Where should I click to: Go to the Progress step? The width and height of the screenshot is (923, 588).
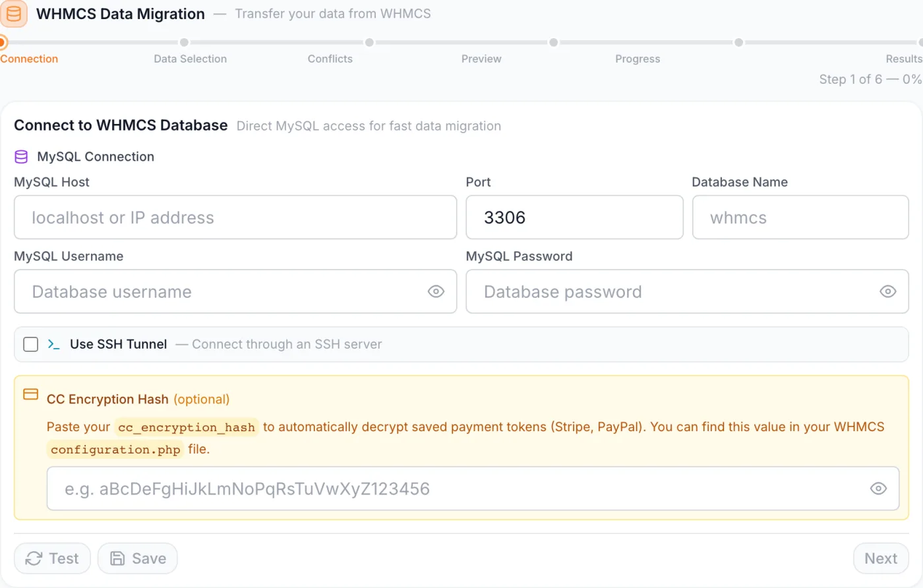click(638, 59)
